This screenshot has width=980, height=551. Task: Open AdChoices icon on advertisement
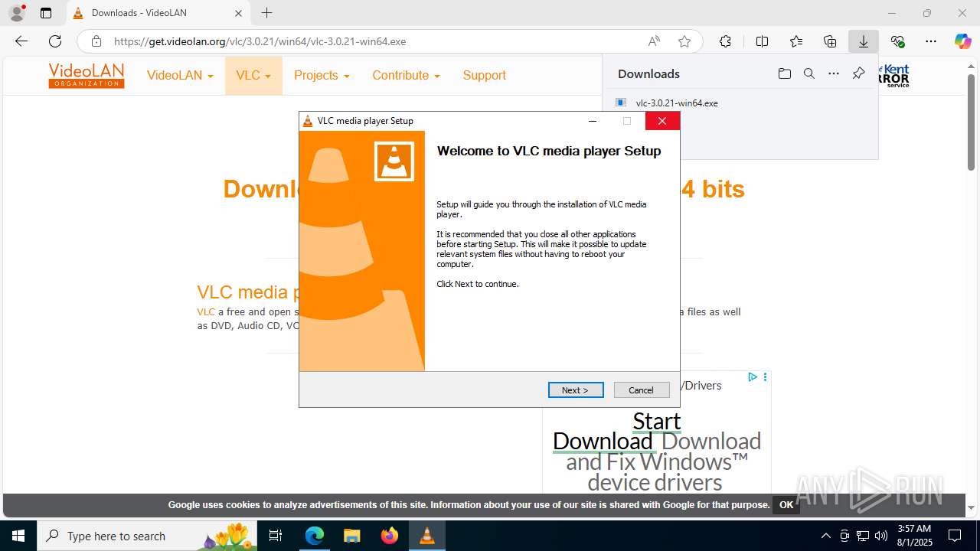[x=753, y=377]
